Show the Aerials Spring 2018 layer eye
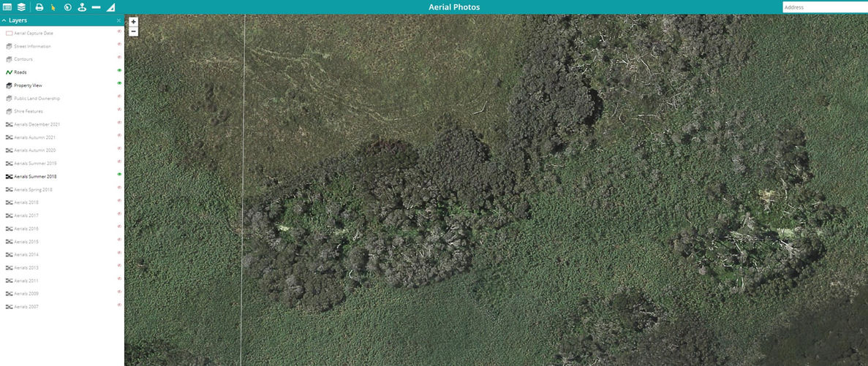This screenshot has height=366, width=868. (x=119, y=188)
